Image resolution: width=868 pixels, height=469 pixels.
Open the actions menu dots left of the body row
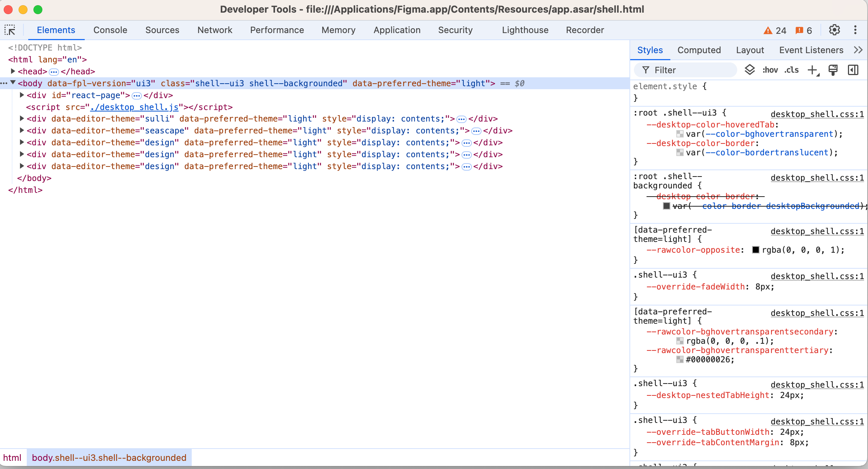pyautogui.click(x=4, y=83)
